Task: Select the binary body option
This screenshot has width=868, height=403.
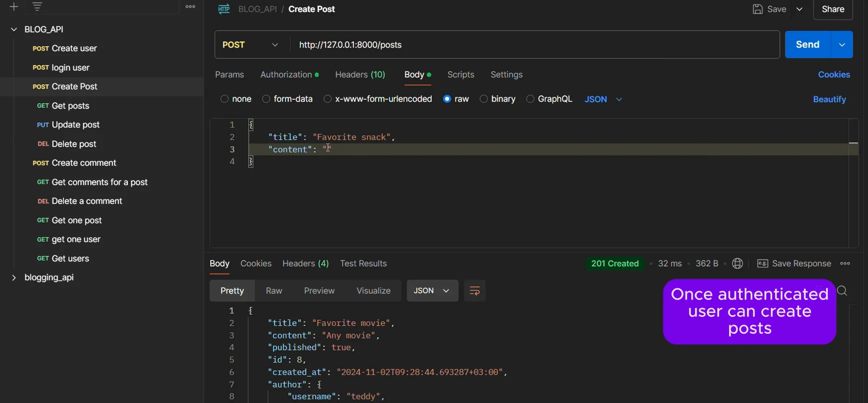Action: (x=484, y=99)
